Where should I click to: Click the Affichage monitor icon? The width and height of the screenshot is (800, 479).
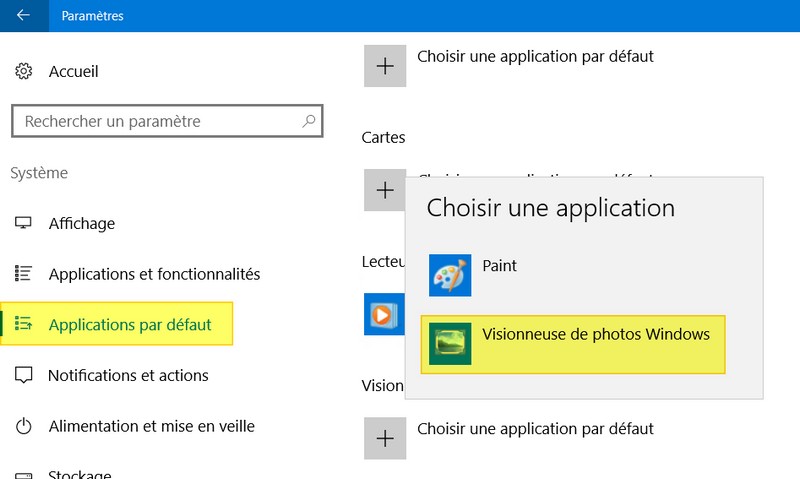pos(24,223)
